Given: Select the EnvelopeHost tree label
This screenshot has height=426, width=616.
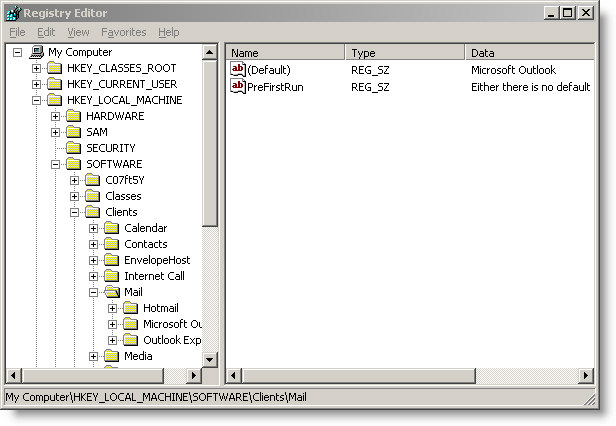Looking at the screenshot, I should pyautogui.click(x=157, y=260).
